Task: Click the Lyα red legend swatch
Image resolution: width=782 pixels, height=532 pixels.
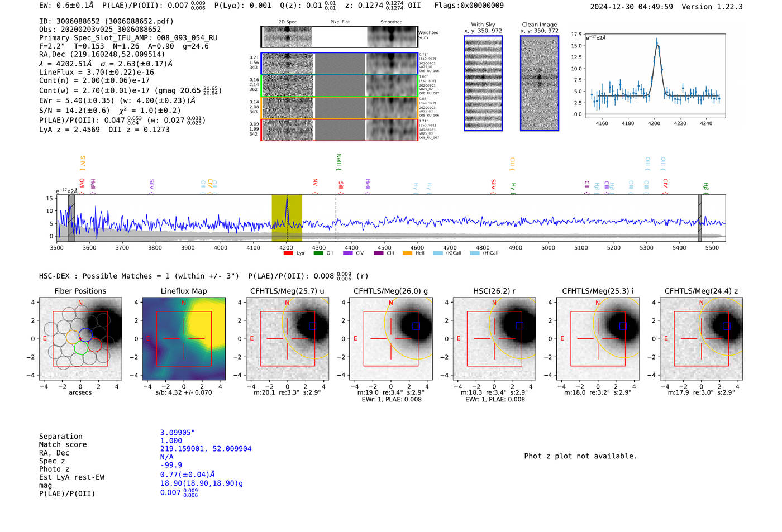Action: coord(288,253)
